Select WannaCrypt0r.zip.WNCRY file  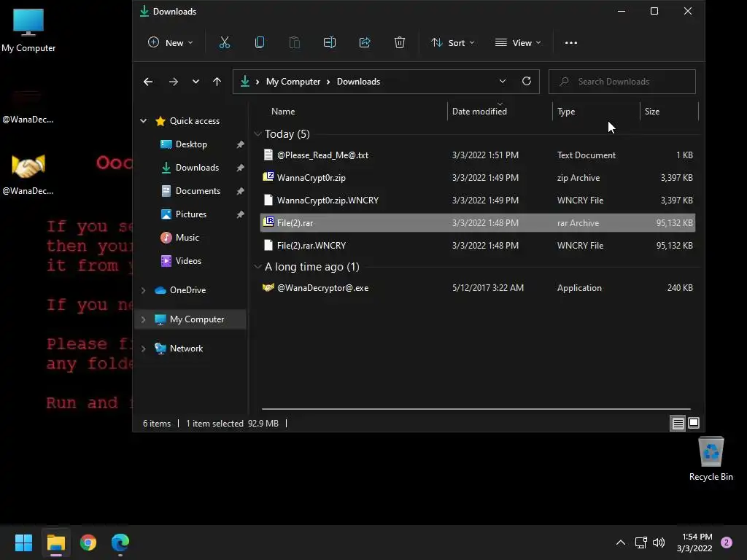(477, 200)
